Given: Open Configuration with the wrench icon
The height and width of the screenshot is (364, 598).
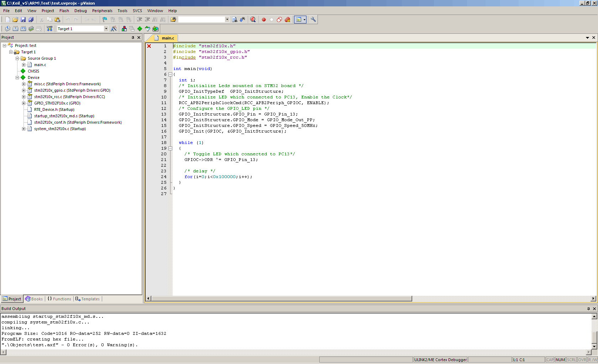Looking at the screenshot, I should (313, 20).
